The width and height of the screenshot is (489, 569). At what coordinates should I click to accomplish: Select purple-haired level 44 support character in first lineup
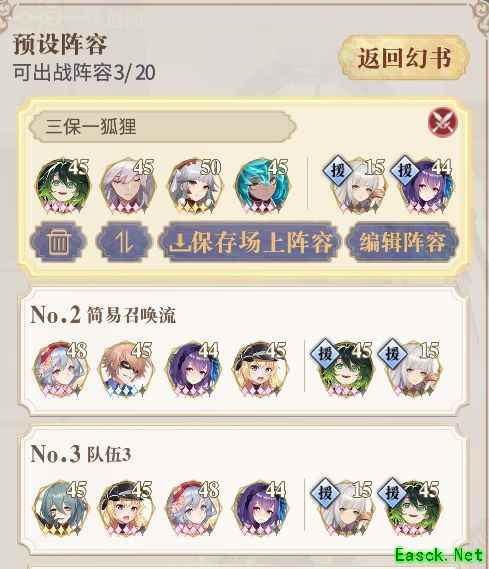click(424, 184)
